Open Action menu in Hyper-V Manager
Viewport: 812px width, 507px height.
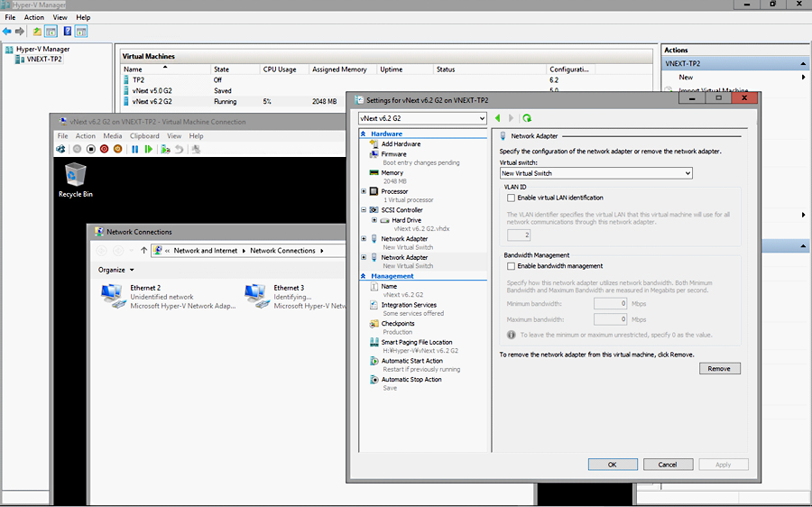pyautogui.click(x=34, y=17)
